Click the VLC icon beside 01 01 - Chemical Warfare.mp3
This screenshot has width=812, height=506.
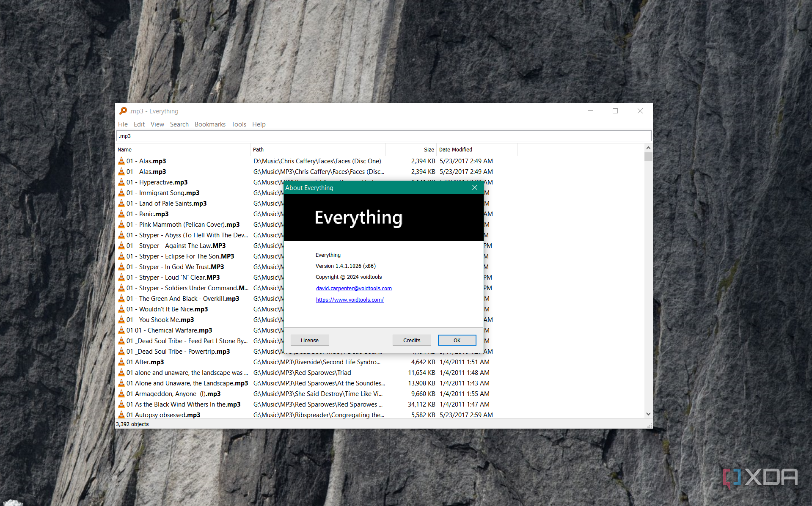[121, 330]
